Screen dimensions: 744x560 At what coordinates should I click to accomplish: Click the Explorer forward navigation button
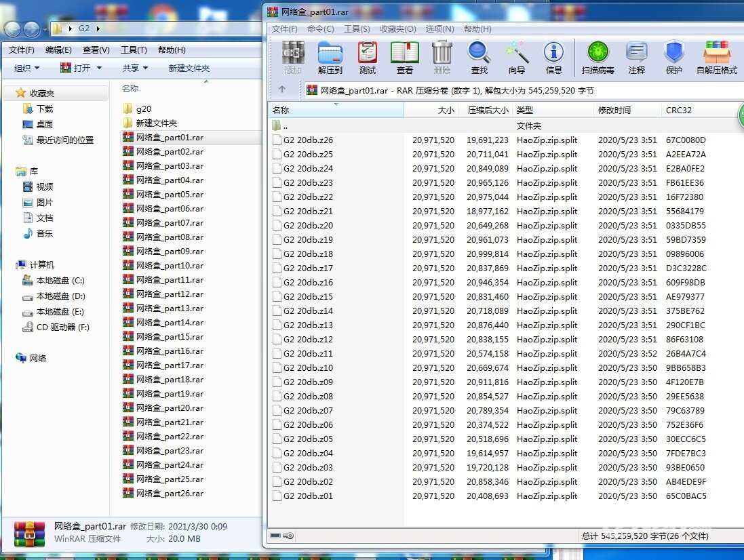pos(32,29)
